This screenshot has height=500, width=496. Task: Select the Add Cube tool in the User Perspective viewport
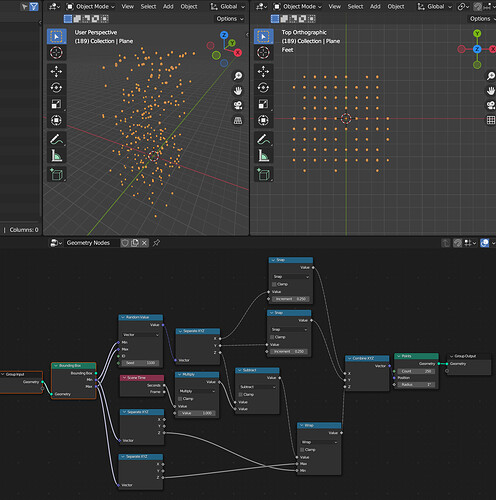[x=56, y=174]
